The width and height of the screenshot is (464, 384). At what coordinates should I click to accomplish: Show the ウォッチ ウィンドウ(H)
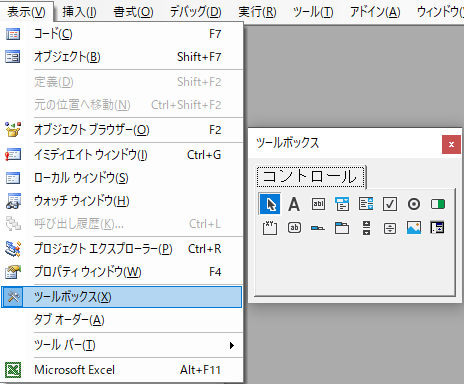[x=122, y=201]
